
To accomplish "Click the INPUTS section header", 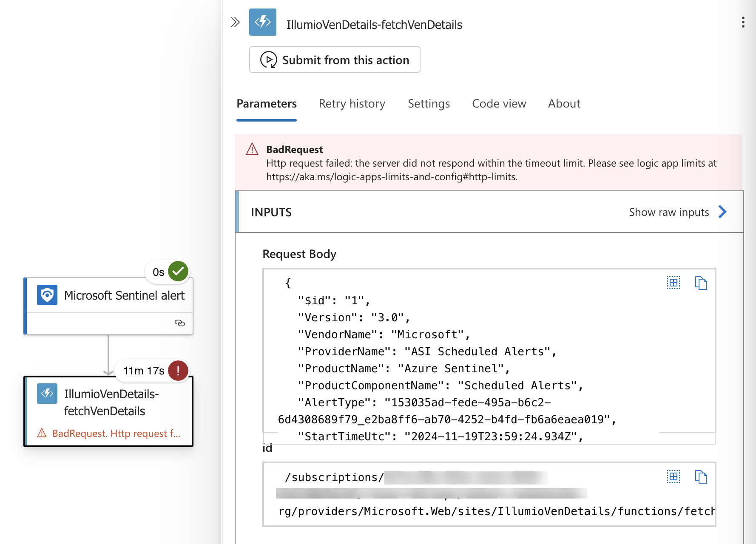I will pyautogui.click(x=271, y=212).
